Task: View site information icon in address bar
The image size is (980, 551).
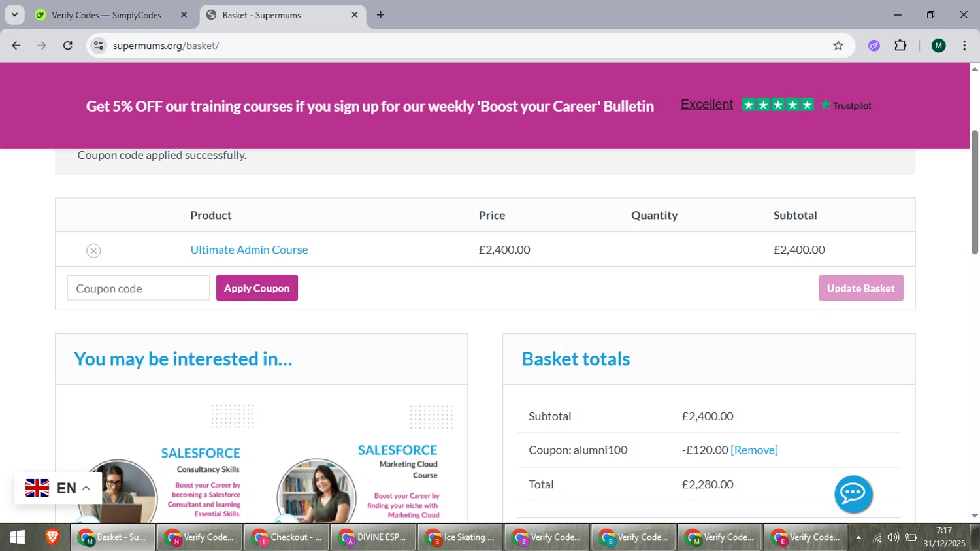Action: [x=99, y=46]
